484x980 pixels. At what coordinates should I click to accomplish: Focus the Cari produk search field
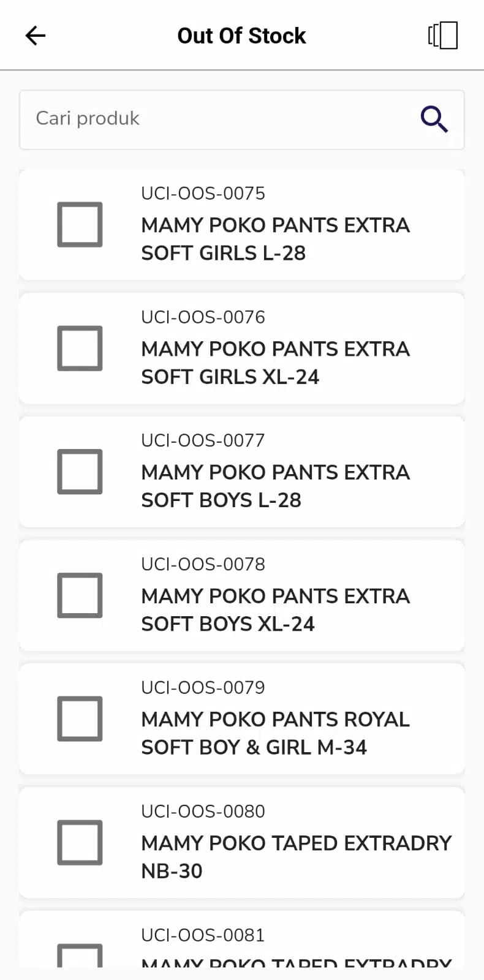[242, 119]
